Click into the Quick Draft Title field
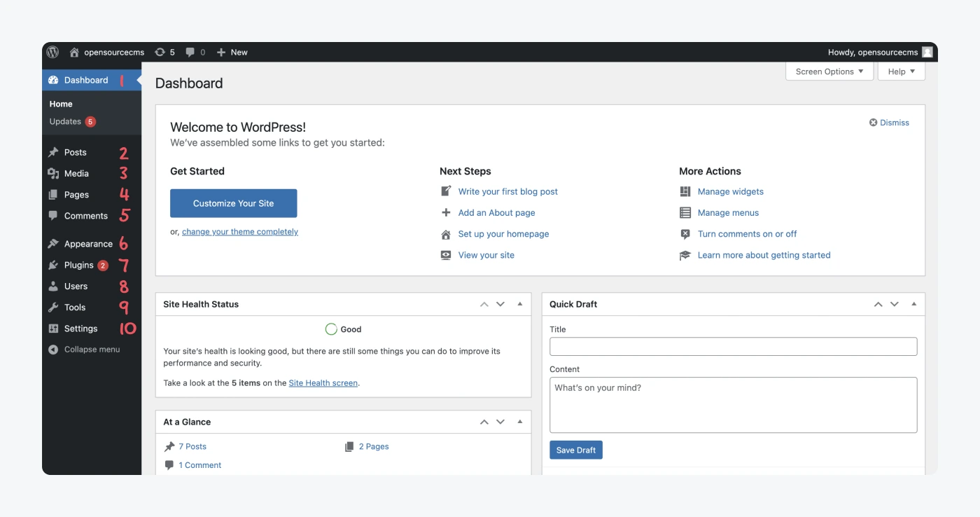 point(733,346)
